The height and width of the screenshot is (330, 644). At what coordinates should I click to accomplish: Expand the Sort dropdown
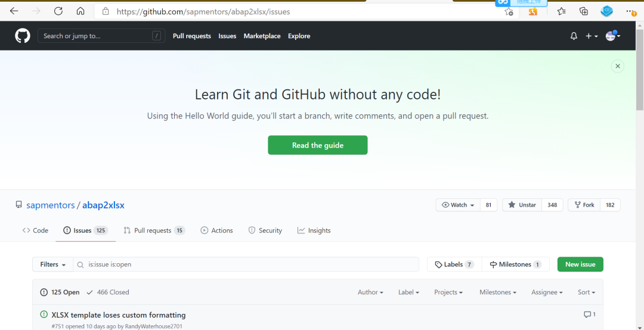[x=587, y=292]
